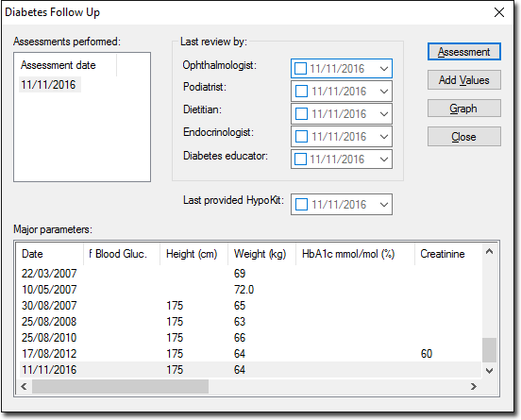Click the Close button
The height and width of the screenshot is (420, 521).
463,136
